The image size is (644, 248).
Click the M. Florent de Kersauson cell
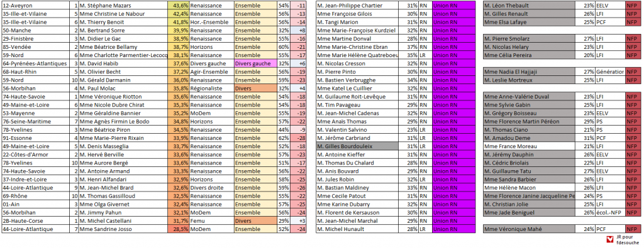click(357, 212)
